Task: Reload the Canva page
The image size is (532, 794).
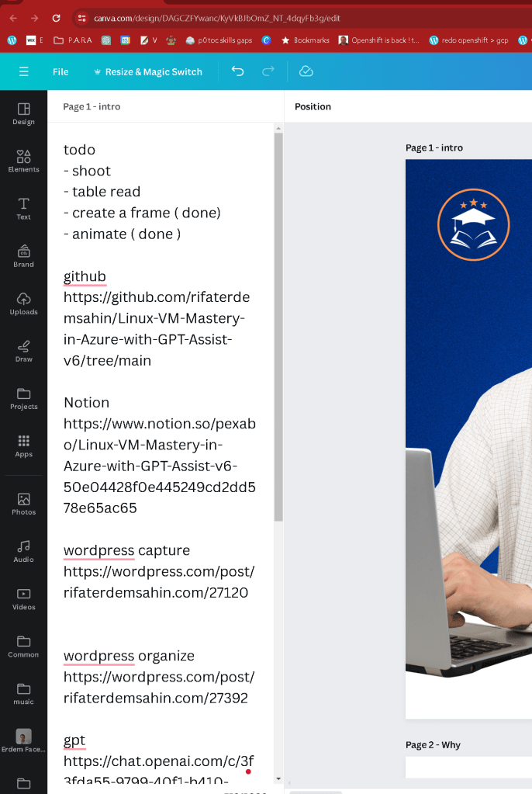Action: click(x=56, y=18)
